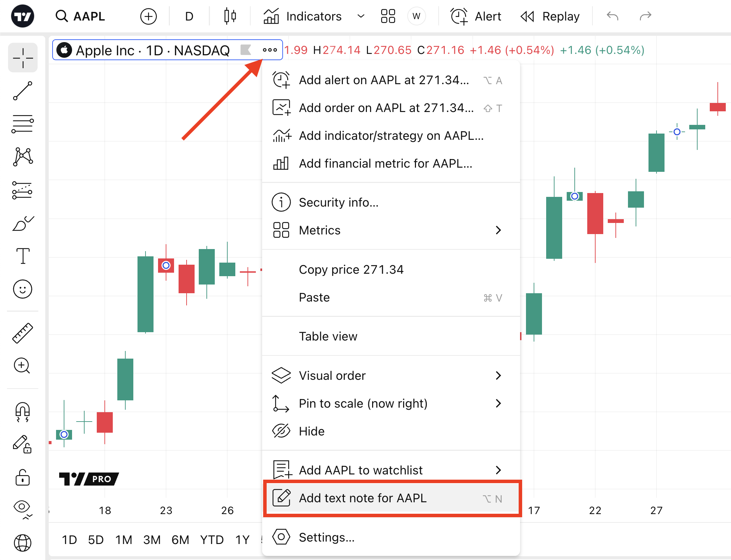The image size is (731, 560).
Task: Click the candlestick chart style icon
Action: (230, 16)
